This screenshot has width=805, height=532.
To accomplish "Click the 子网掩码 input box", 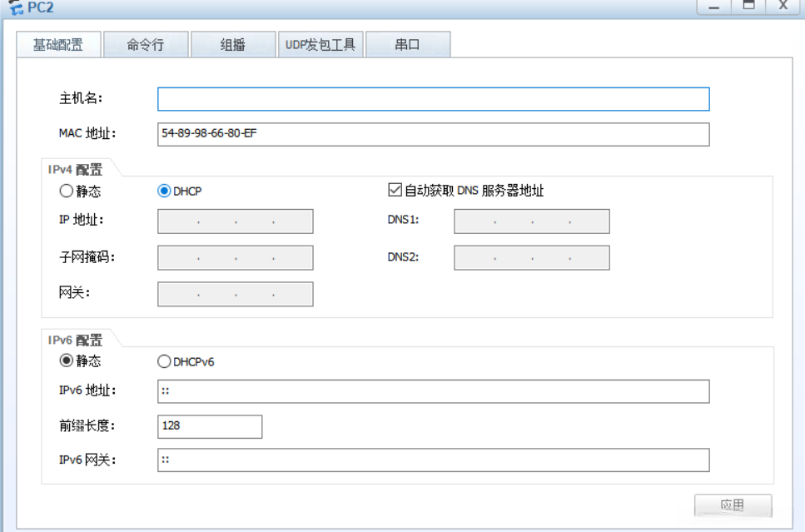I will [235, 258].
